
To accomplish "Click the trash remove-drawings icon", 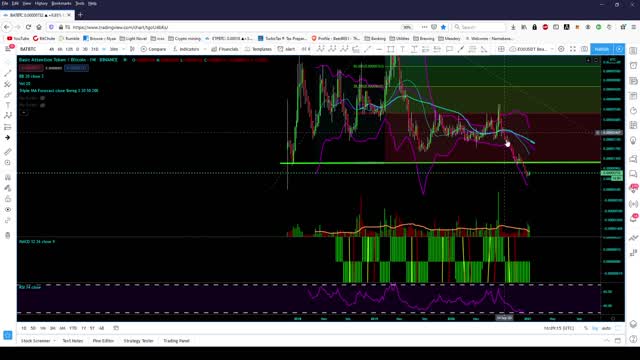I will (x=8, y=235).
